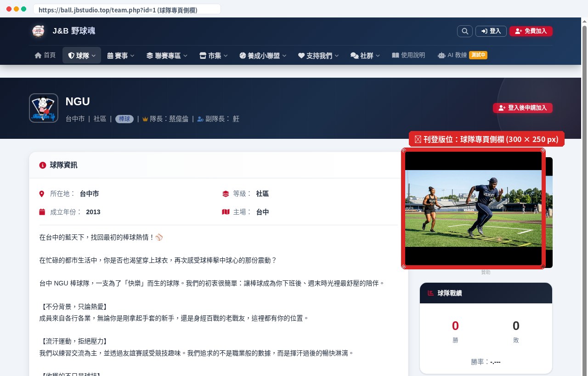Open the AI 教練 nav item
This screenshot has height=376, width=588.
click(462, 55)
